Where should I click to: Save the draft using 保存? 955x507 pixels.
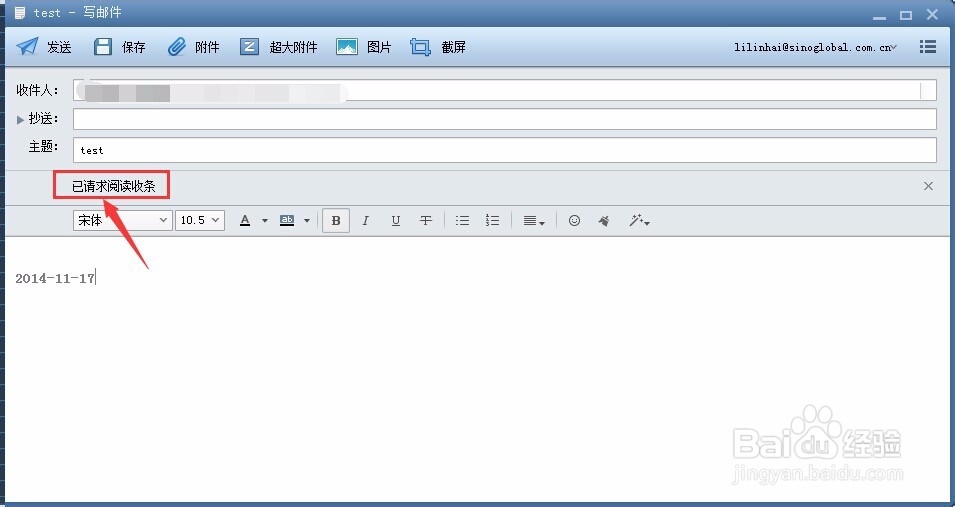tap(119, 47)
